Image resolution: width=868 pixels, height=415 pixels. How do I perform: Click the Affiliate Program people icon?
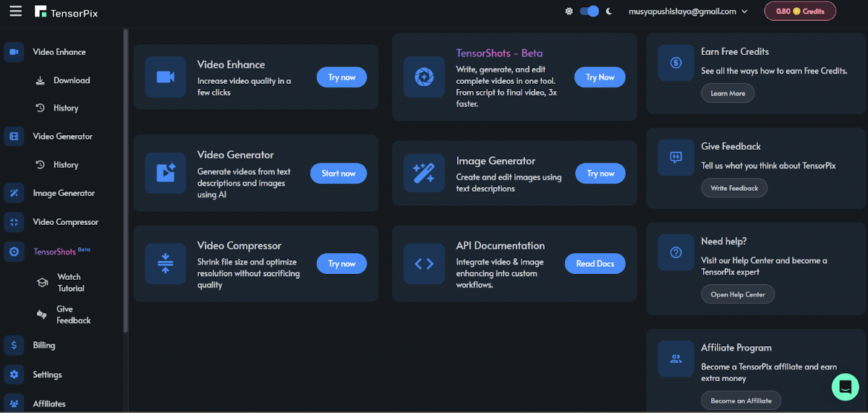(x=676, y=359)
